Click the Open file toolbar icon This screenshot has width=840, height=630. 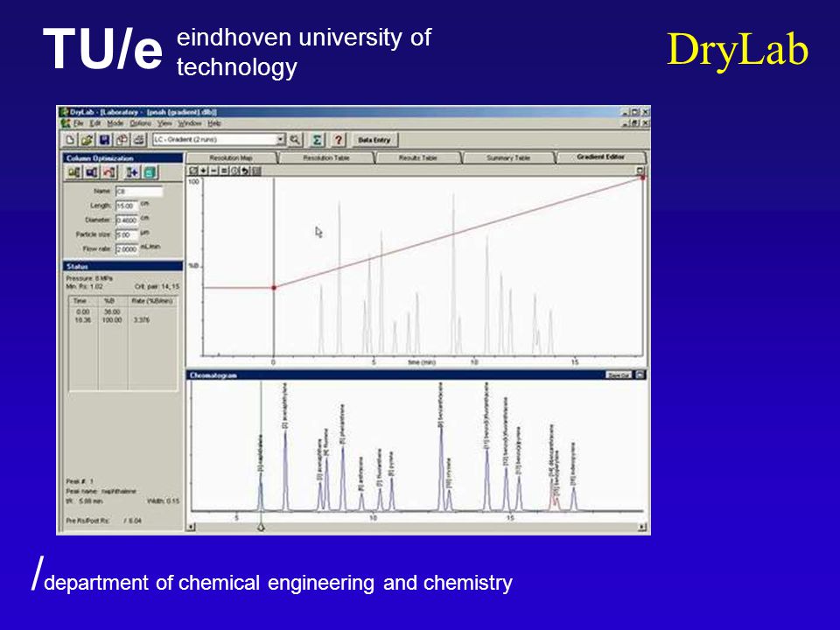coord(87,140)
